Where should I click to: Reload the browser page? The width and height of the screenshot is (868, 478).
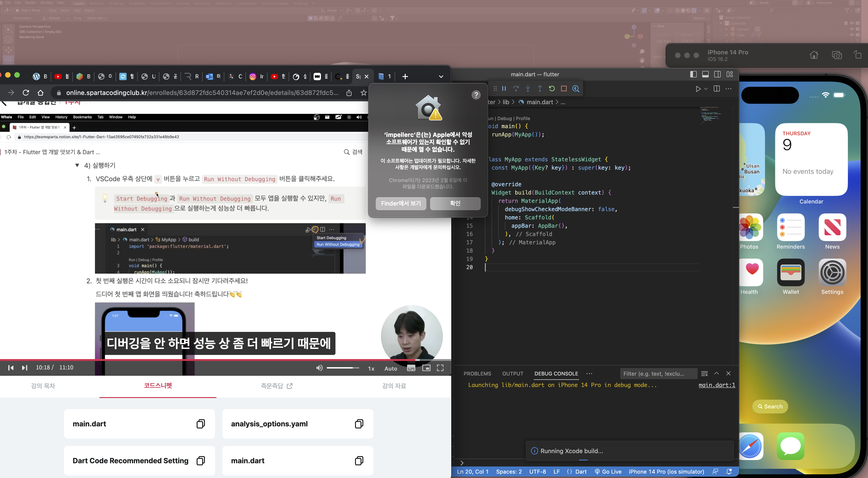[26, 92]
